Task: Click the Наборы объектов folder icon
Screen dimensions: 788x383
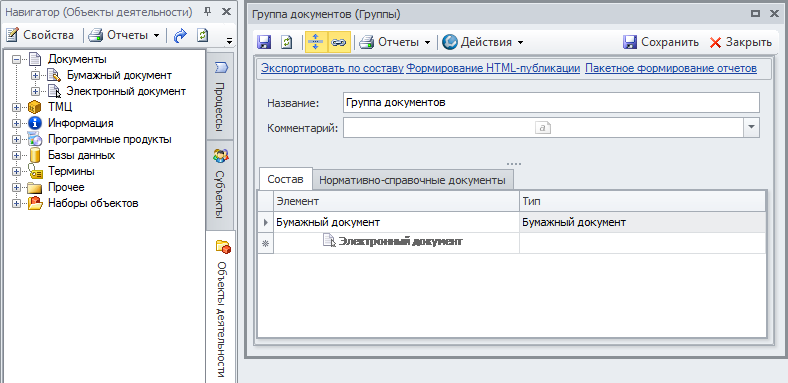Action: (x=35, y=204)
